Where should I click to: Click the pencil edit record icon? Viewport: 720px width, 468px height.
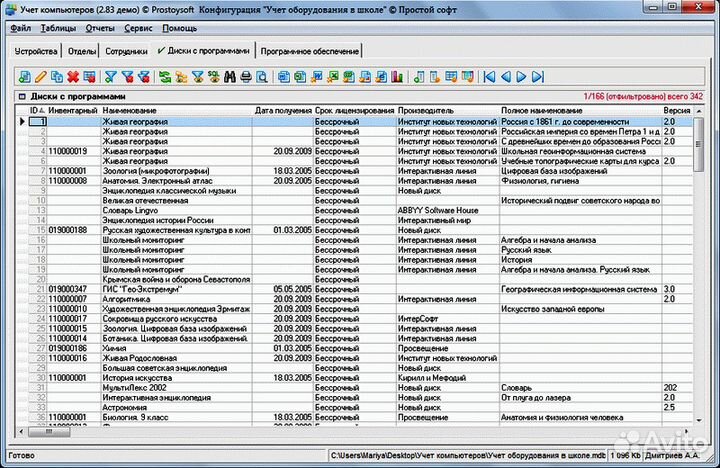point(40,76)
